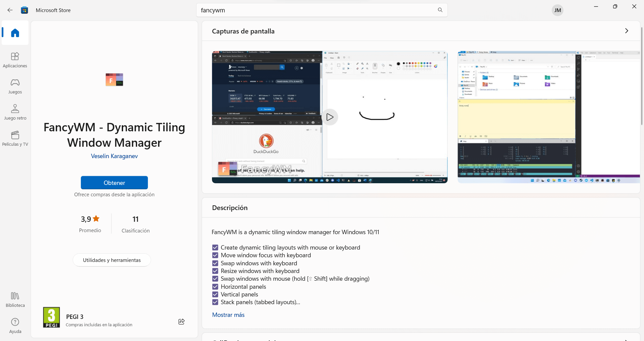Open the Home section in sidebar

(x=15, y=33)
